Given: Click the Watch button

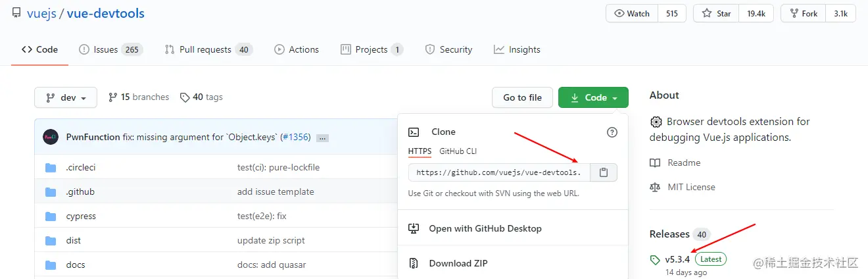Looking at the screenshot, I should click(631, 13).
